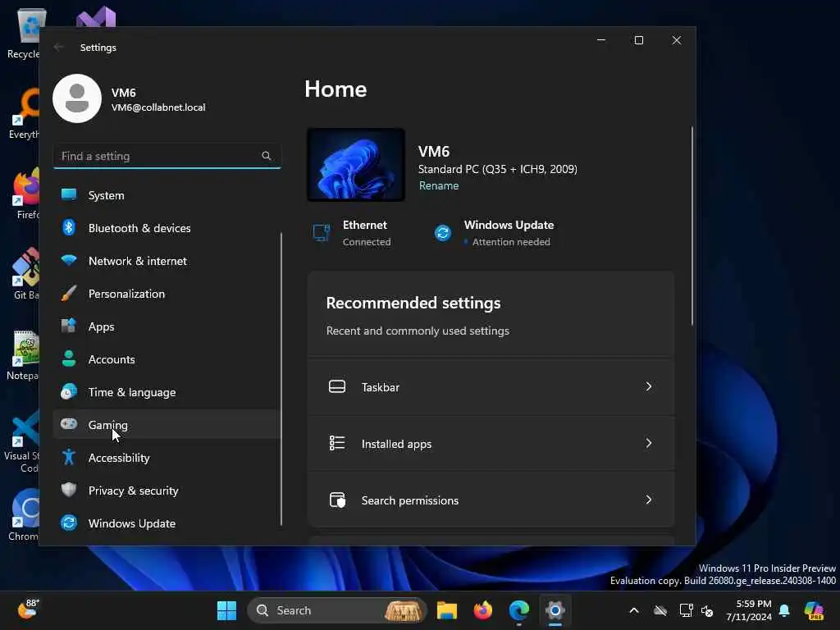Click the taskbar Search box

click(x=337, y=610)
